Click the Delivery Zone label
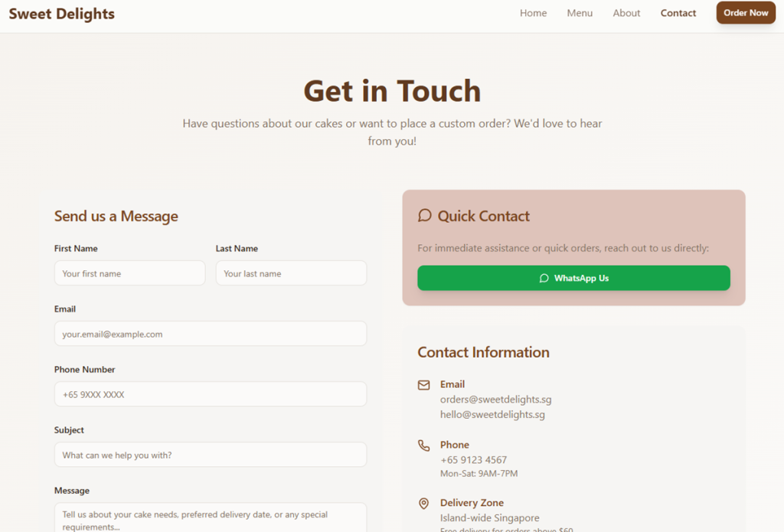The image size is (784, 532). coord(472,502)
